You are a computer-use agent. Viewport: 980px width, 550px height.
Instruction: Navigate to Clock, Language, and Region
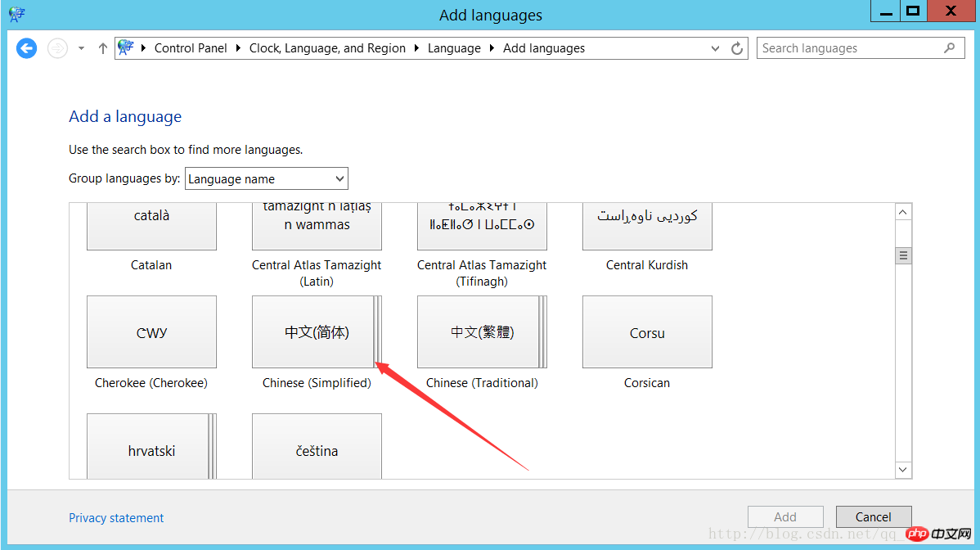(x=327, y=48)
